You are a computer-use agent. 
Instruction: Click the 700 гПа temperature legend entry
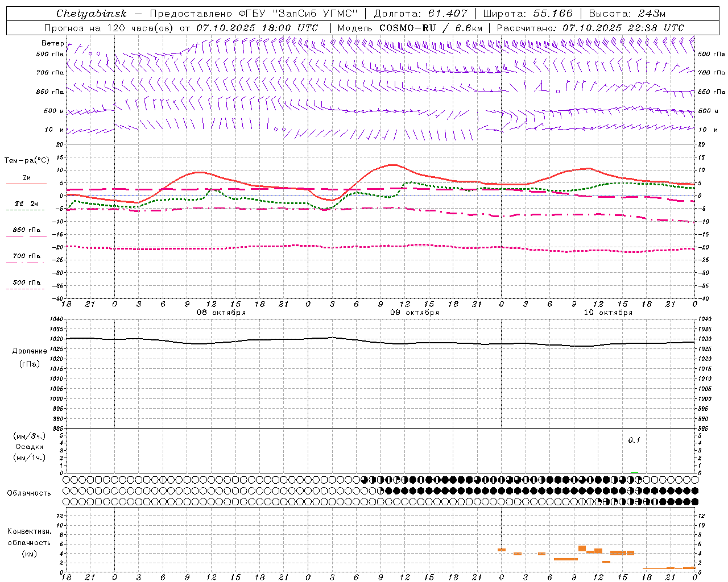point(27,256)
